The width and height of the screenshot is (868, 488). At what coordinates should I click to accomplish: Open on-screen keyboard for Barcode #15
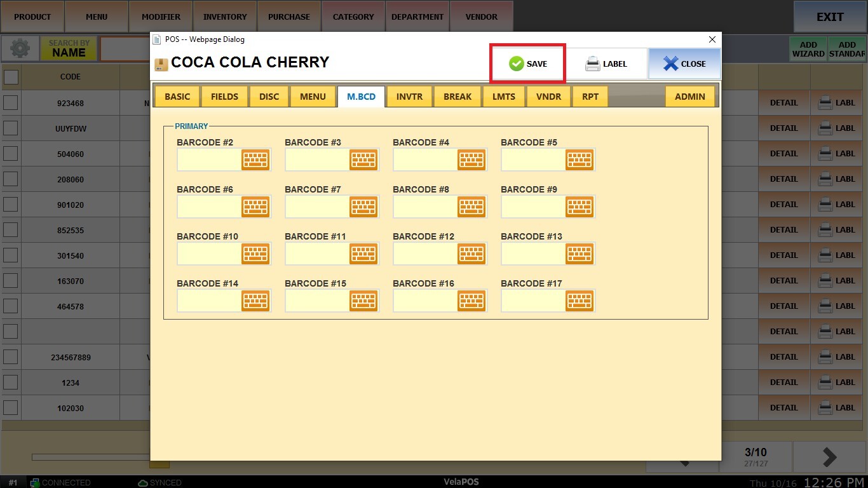(363, 301)
